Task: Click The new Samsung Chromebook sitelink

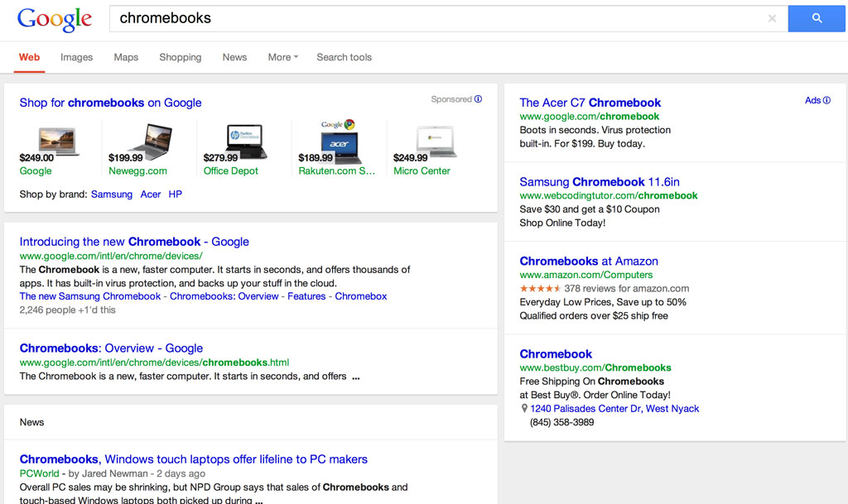Action: click(x=89, y=296)
